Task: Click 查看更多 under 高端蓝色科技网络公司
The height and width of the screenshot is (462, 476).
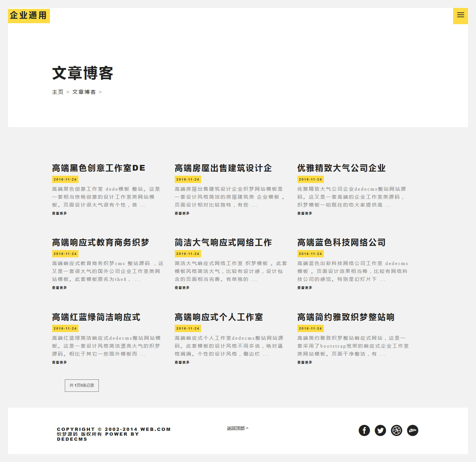Action: point(305,288)
